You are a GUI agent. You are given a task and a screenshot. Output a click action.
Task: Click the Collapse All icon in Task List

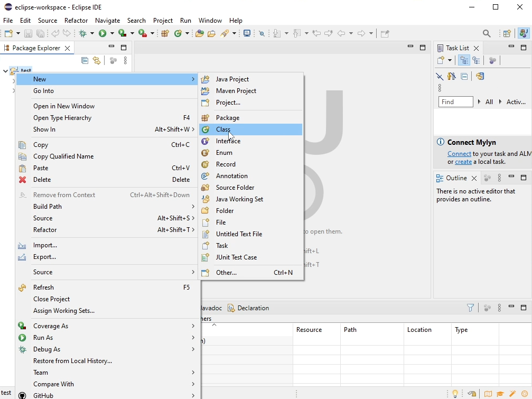[x=464, y=76]
